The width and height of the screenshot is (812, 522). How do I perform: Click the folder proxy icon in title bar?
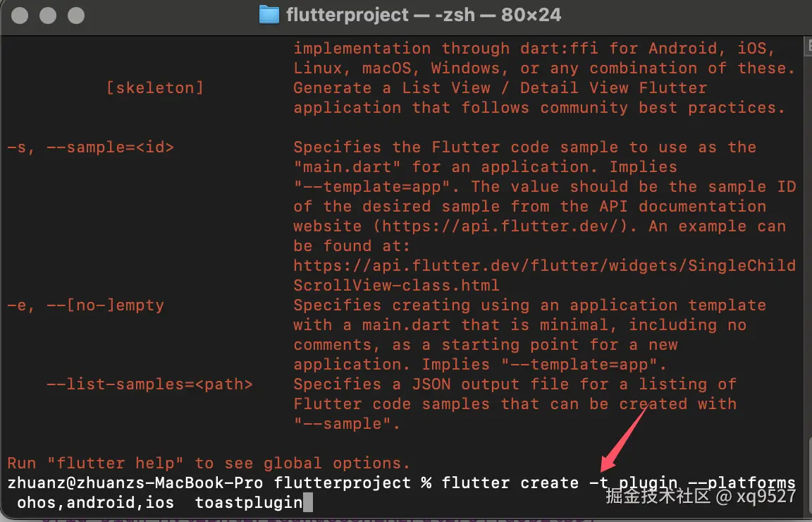[x=269, y=15]
